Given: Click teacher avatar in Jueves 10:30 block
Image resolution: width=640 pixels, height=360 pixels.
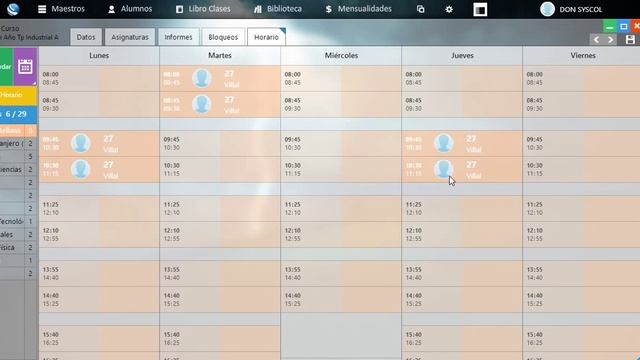Looking at the screenshot, I should (444, 169).
